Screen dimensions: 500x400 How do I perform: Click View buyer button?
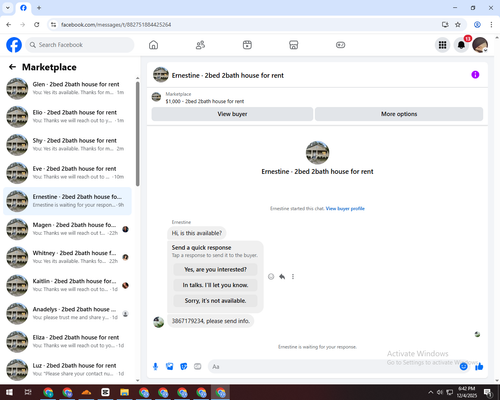[232, 114]
